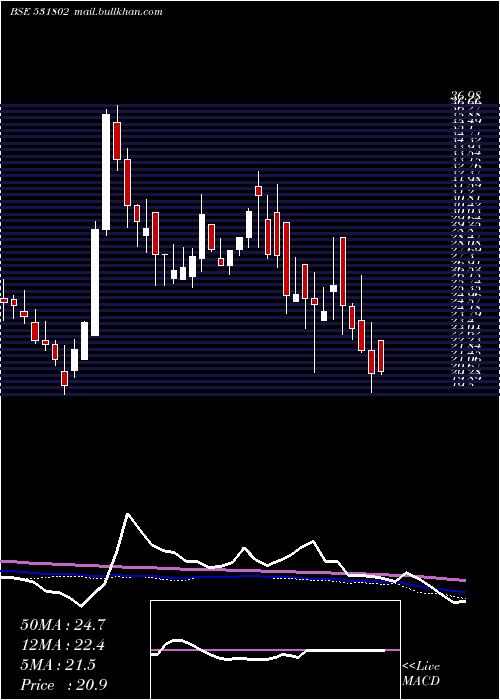
Task: Click the "BSE 531802" ticker label
Action: click(39, 12)
